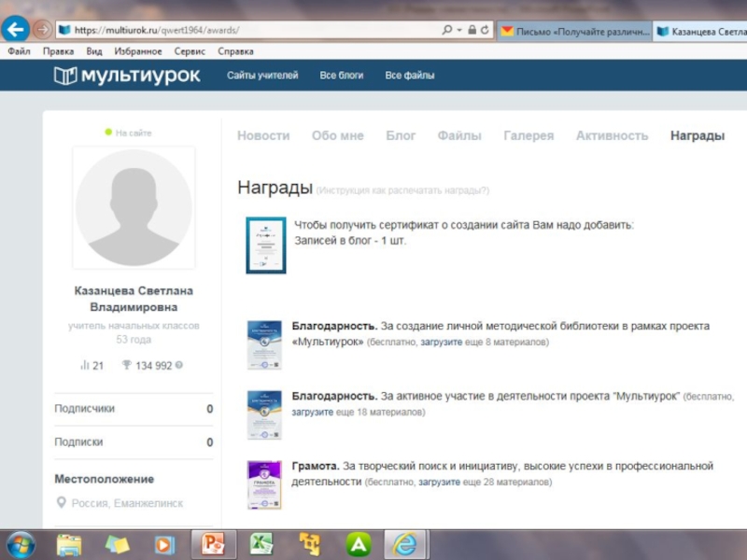Open the Все блоги link
This screenshot has height=560, width=747.
pyautogui.click(x=342, y=76)
